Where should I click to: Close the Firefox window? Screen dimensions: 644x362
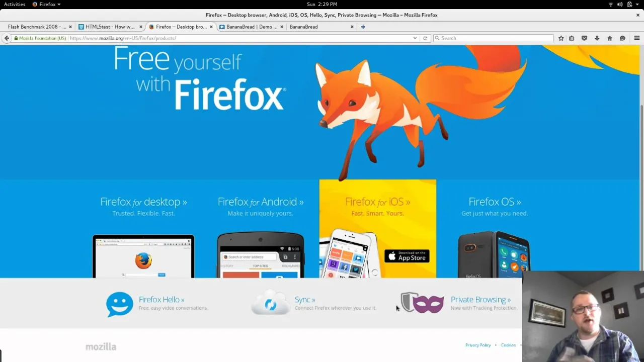pos(638,15)
